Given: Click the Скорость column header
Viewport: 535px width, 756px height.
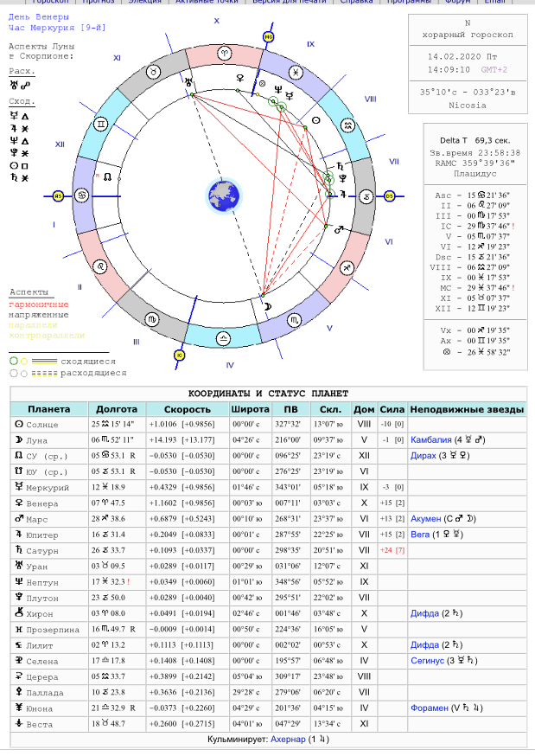Looking at the screenshot, I should (x=188, y=409).
